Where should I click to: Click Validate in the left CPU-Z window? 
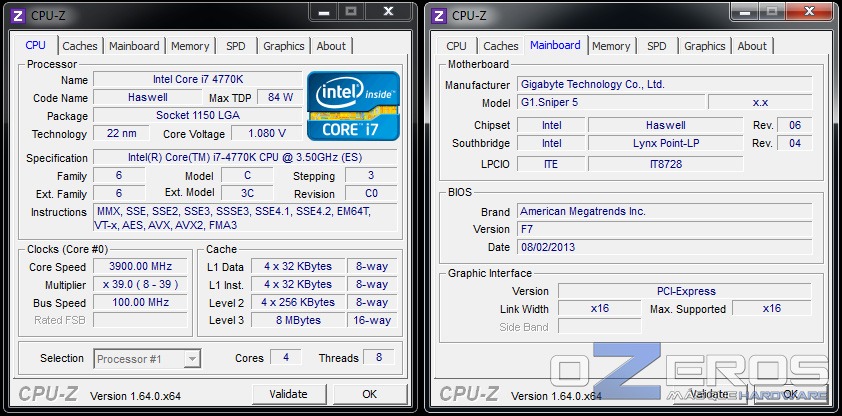point(288,394)
